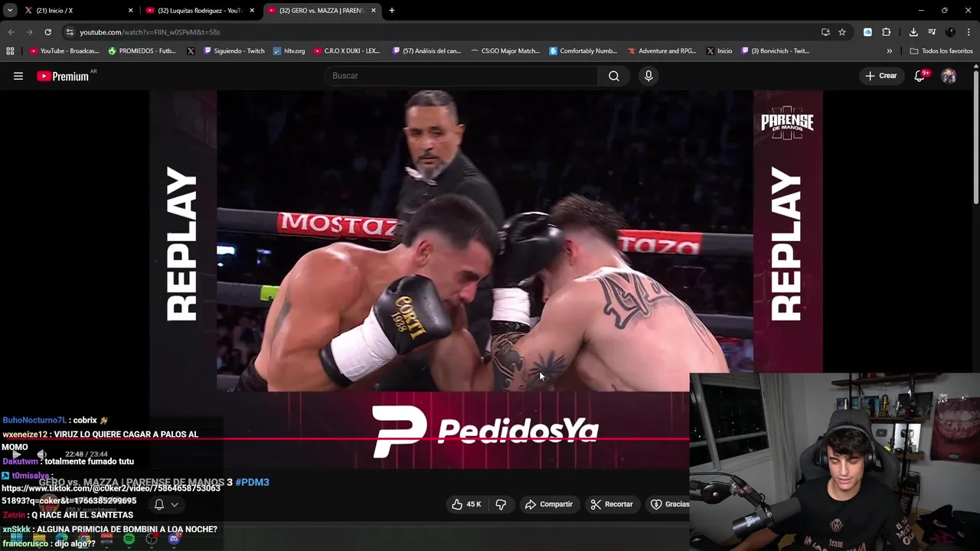The width and height of the screenshot is (980, 551).
Task: Start voice search with microphone icon
Action: (x=648, y=76)
